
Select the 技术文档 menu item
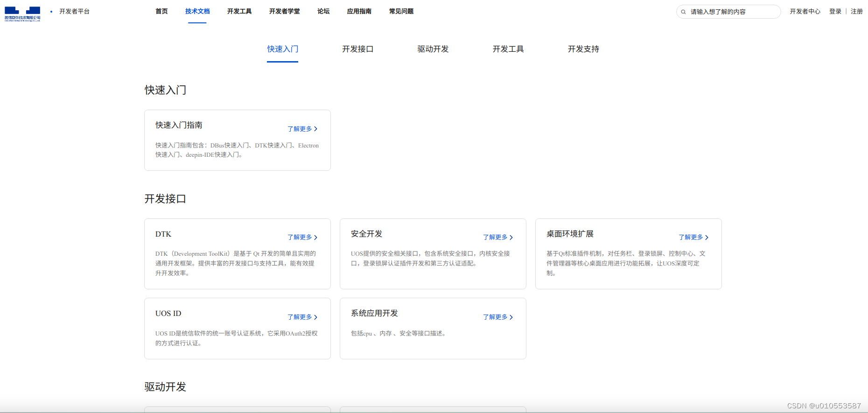(197, 11)
